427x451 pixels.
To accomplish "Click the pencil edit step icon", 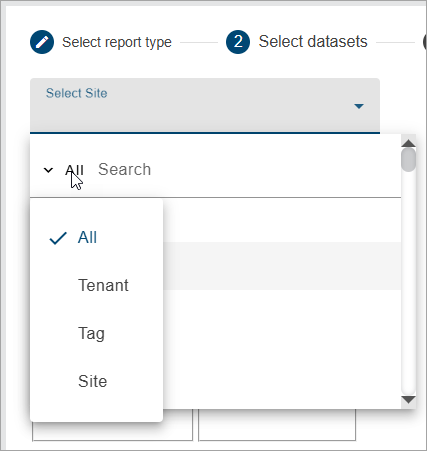I will click(x=42, y=42).
